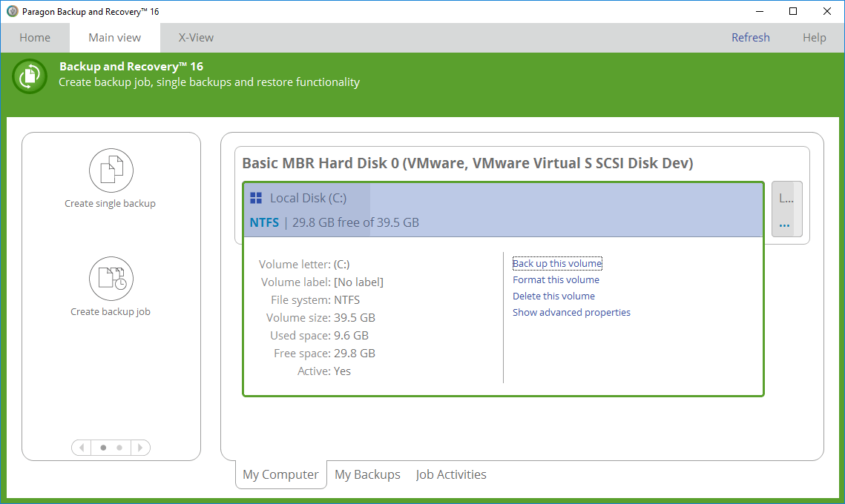The height and width of the screenshot is (504, 845).
Task: Click the Refresh link
Action: coord(751,38)
